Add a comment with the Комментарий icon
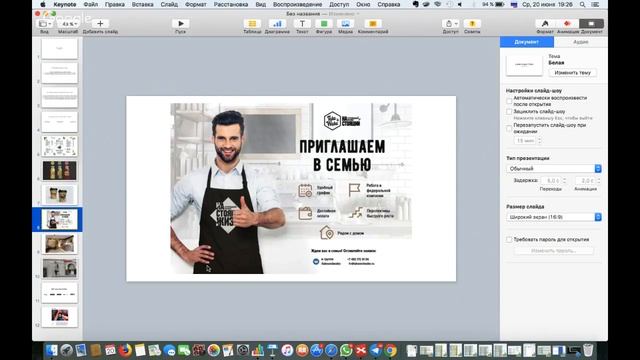This screenshot has height=360, width=640. tap(373, 24)
